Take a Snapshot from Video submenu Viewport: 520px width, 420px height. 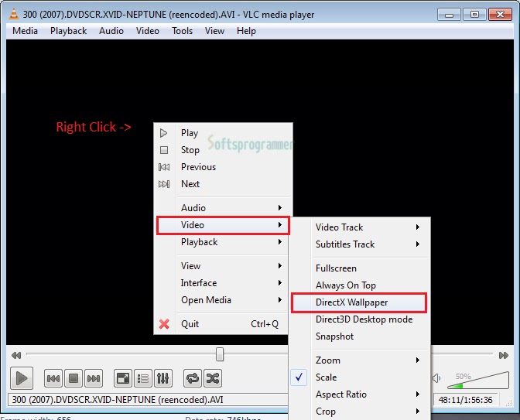[x=361, y=336]
